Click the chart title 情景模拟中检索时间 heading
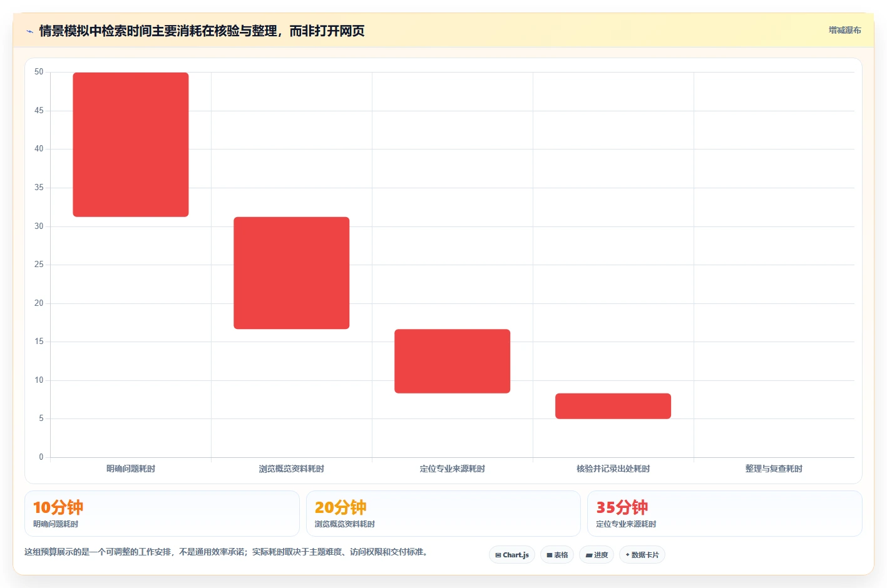Viewport: 887px width, 588px height. [x=202, y=31]
